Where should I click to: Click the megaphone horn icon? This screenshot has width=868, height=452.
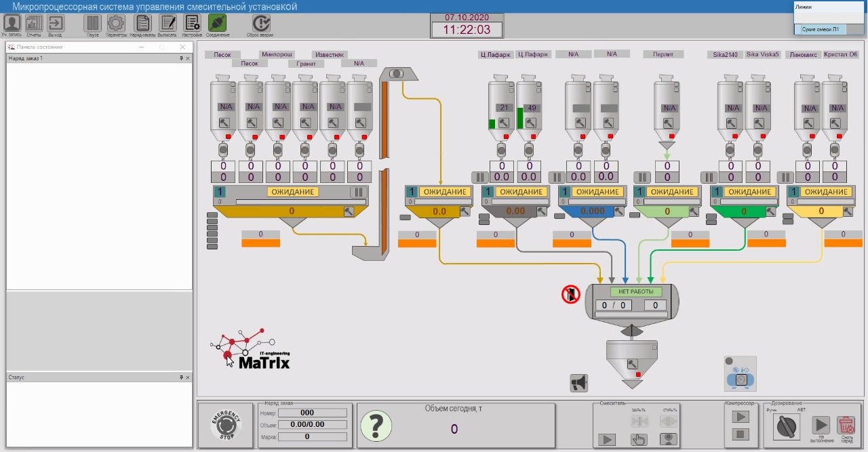pyautogui.click(x=578, y=384)
